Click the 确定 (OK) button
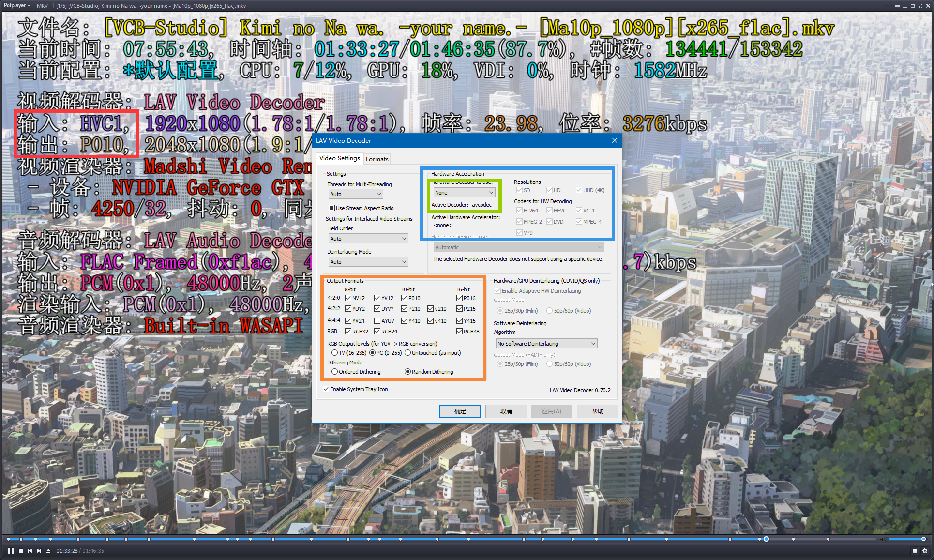 tap(460, 411)
